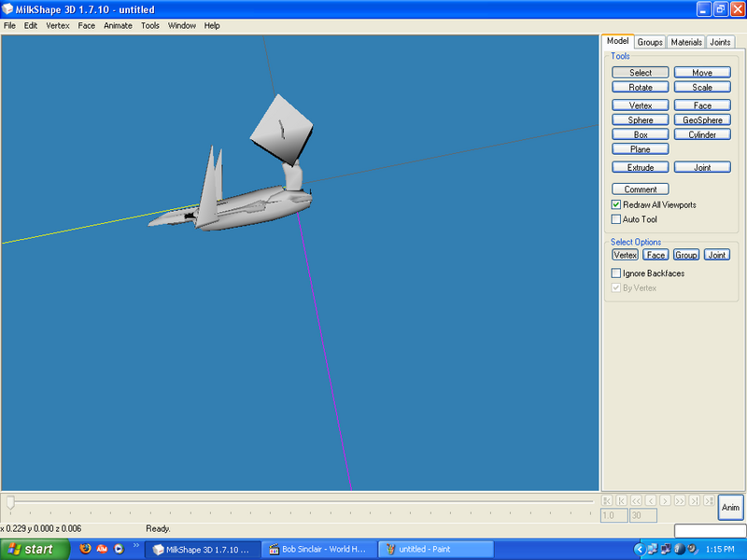The width and height of the screenshot is (747, 560).
Task: Launch Windows Media Player quick launch icon
Action: (x=119, y=549)
